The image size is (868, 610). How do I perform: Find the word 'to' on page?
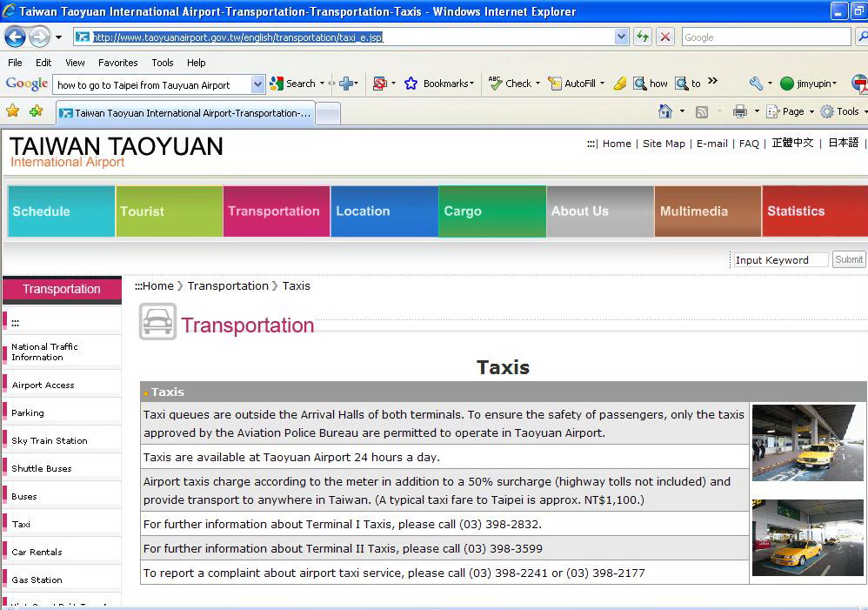coord(688,84)
